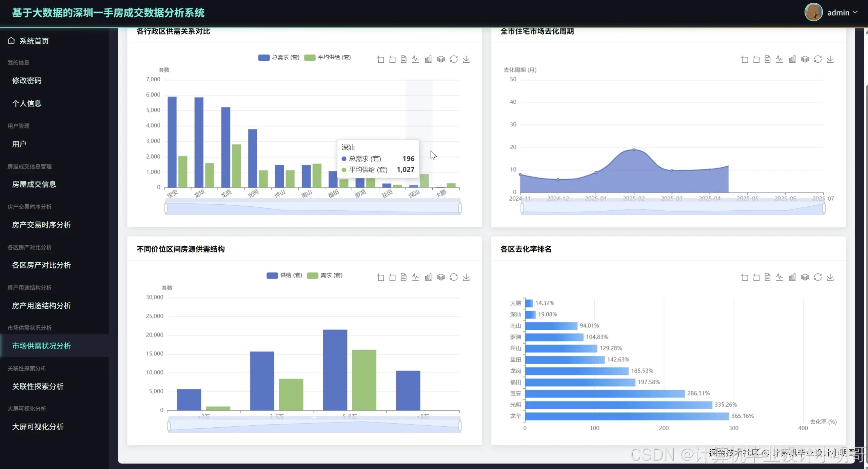The width and height of the screenshot is (868, 469).
Task: Open data view in supply-demand comparison chart
Action: pos(403,59)
